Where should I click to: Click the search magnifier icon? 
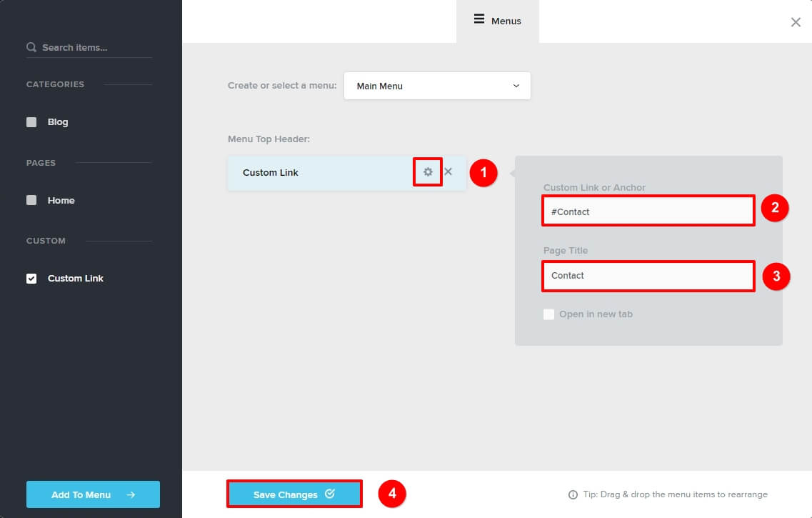pos(31,47)
